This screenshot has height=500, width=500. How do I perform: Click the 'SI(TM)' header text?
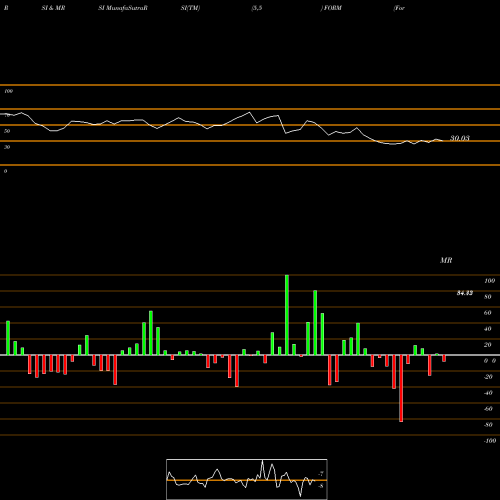tap(190, 8)
